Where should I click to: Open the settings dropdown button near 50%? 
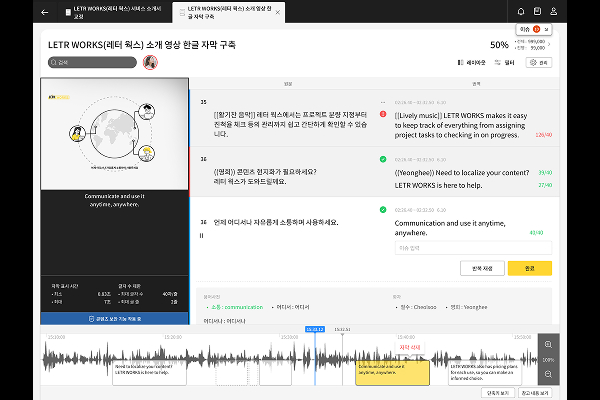(540, 62)
